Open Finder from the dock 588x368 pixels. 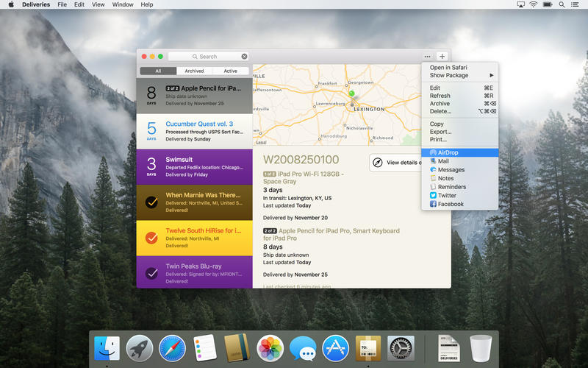click(107, 348)
